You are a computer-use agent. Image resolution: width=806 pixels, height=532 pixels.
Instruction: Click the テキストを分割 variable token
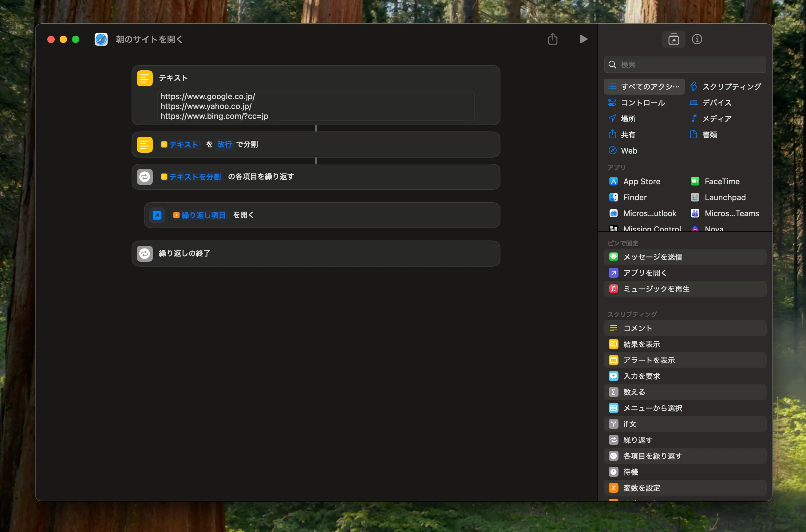click(191, 177)
